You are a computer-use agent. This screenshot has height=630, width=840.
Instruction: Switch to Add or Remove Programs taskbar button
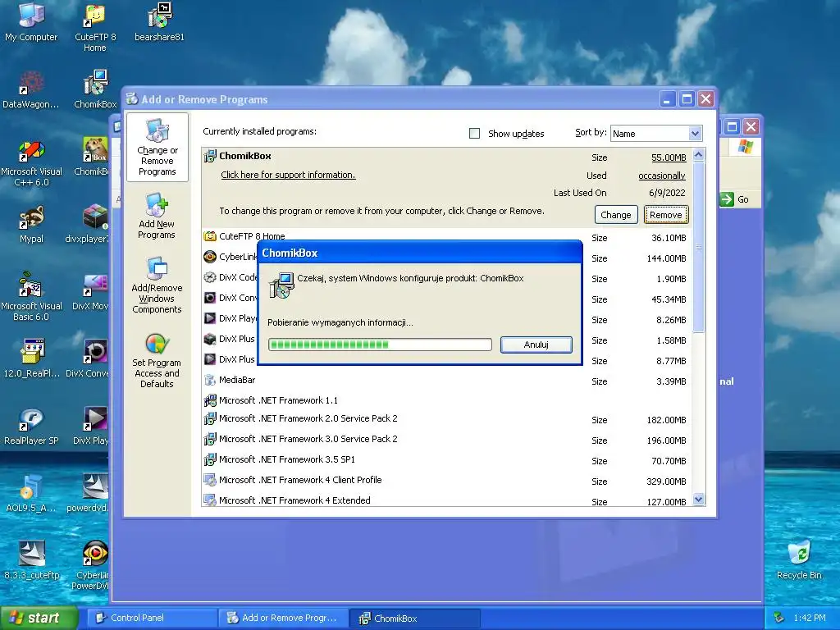[283, 619]
